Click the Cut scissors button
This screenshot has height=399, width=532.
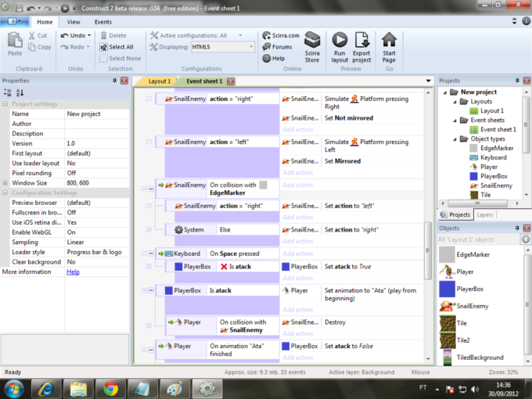38,35
